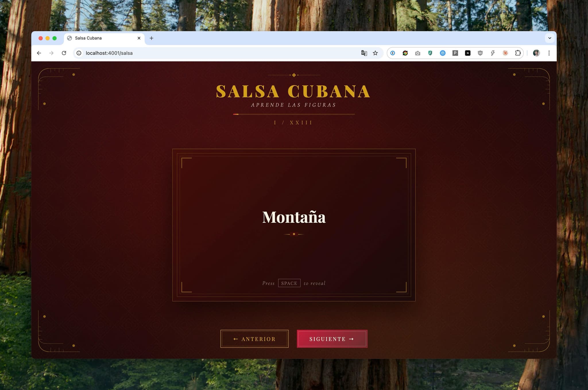
Task: Open the 1Password extension icon
Action: point(392,53)
